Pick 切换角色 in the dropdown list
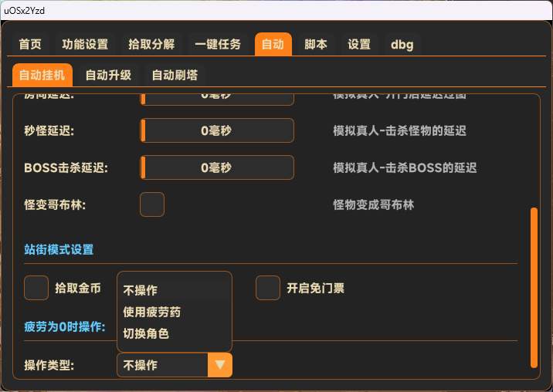Image resolution: width=553 pixels, height=392 pixels. (146, 334)
